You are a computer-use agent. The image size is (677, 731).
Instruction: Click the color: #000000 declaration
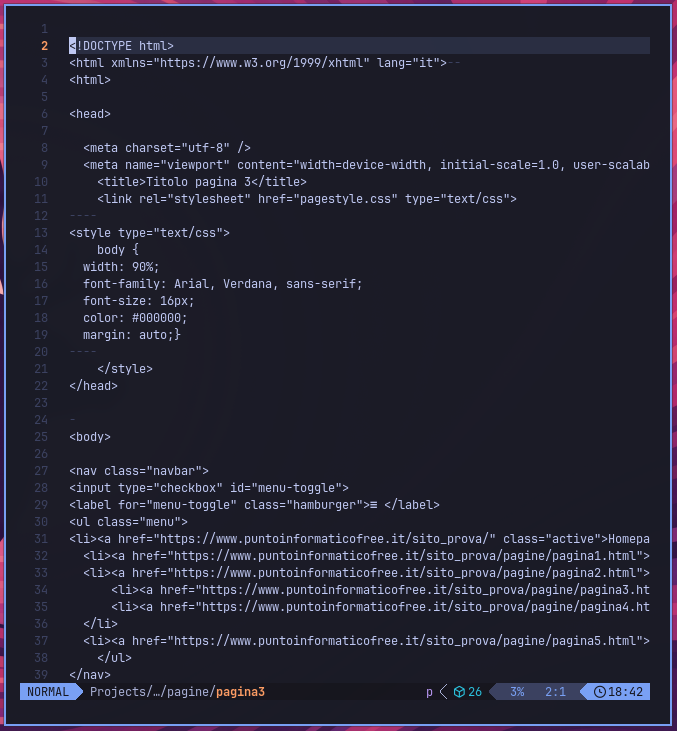coord(135,318)
